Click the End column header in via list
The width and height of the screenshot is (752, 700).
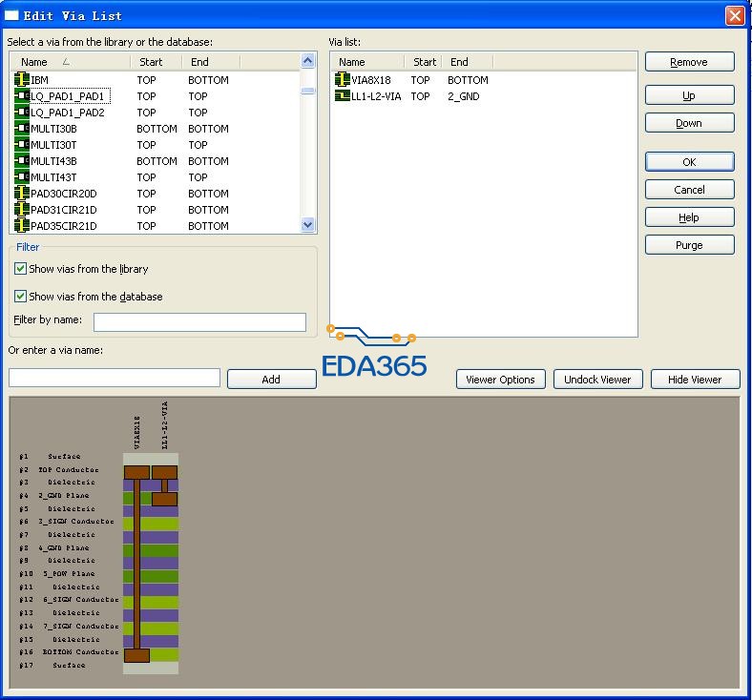460,62
